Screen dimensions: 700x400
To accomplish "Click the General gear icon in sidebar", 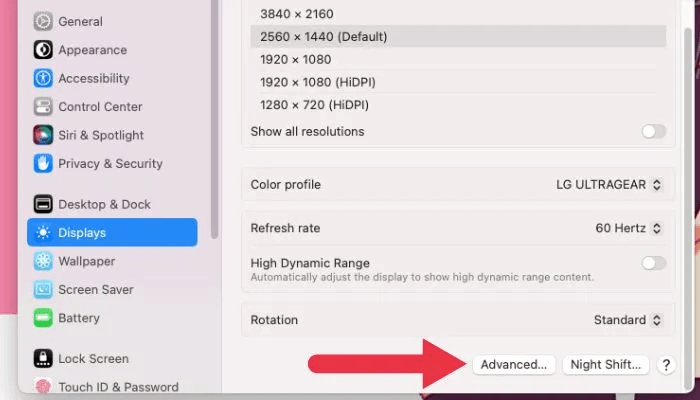I will [x=43, y=21].
